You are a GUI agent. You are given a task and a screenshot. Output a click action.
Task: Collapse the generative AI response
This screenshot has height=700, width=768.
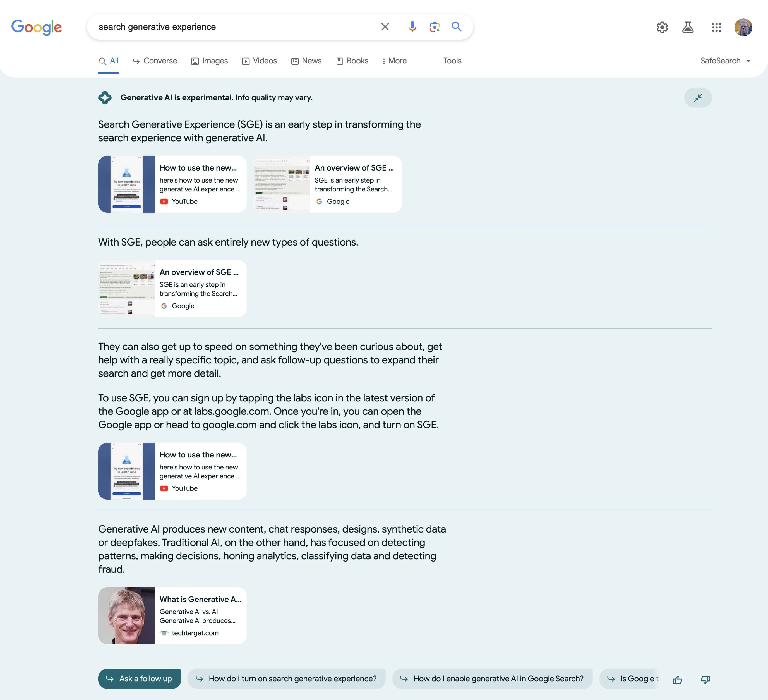pyautogui.click(x=698, y=98)
